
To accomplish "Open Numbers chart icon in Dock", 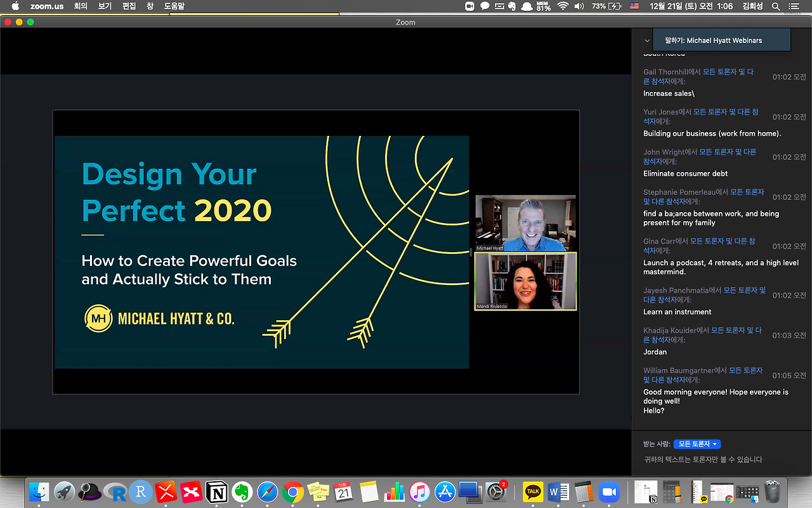I will 394,491.
